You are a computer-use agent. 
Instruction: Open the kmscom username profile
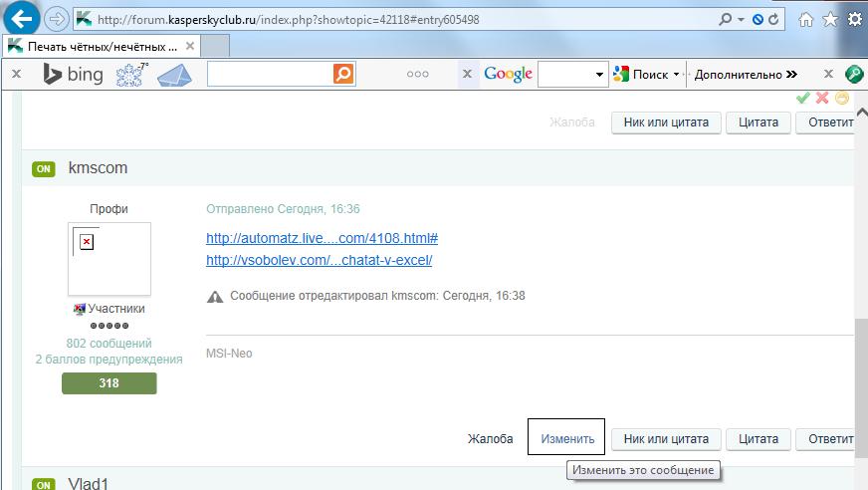click(x=98, y=167)
